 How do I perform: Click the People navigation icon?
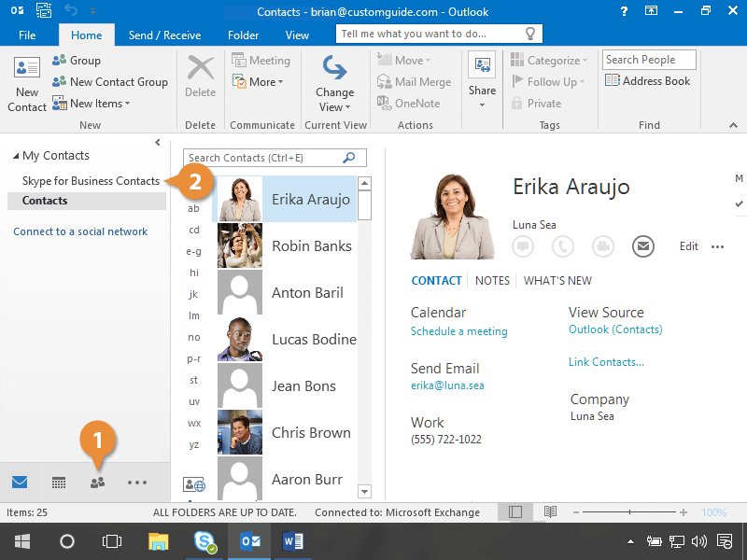97,483
